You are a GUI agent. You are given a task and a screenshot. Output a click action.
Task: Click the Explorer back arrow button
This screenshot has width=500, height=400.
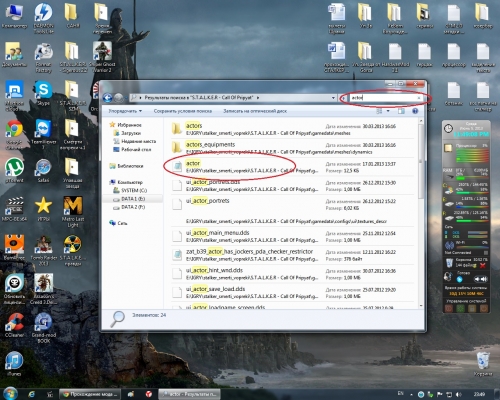(x=107, y=98)
